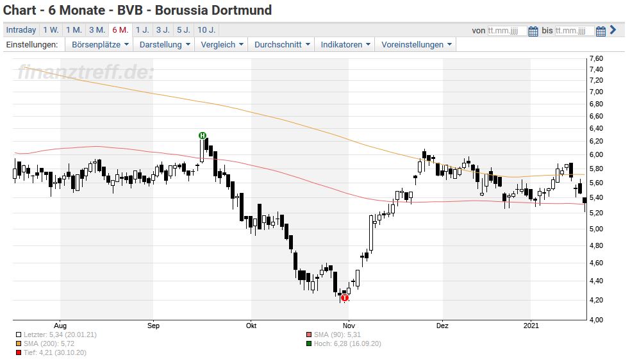Click the pink SMA (90) legend swatch
Viewport: 630px width, 364px height.
[308, 335]
